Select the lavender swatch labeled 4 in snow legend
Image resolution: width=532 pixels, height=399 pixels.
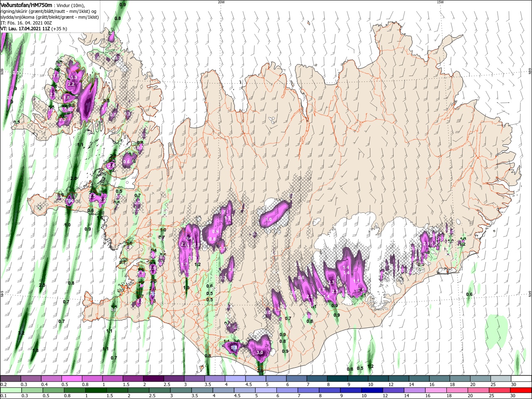(235, 379)
